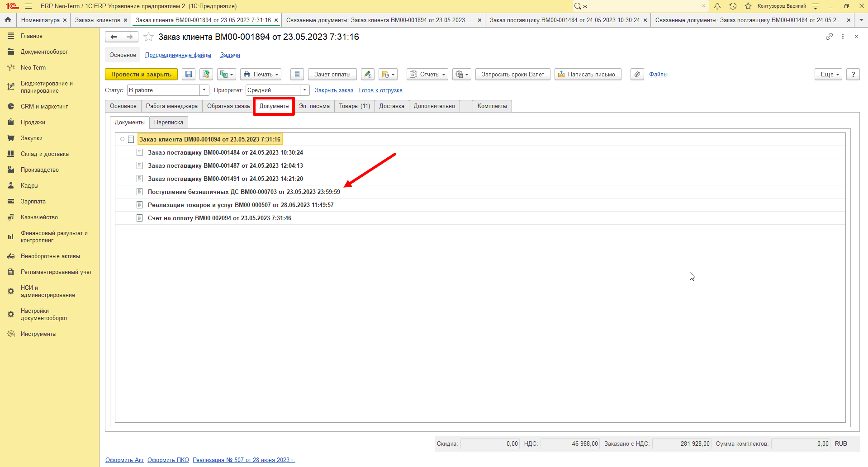Viewport: 868px width, 467px height.
Task: Open the settings gear dropdown in toolbar
Action: (x=462, y=75)
